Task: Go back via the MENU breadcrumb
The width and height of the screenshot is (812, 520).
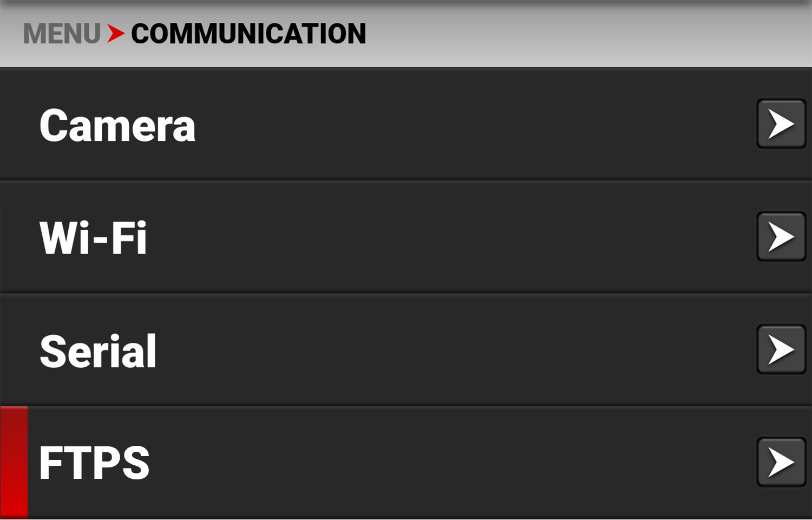Action: pyautogui.click(x=62, y=34)
